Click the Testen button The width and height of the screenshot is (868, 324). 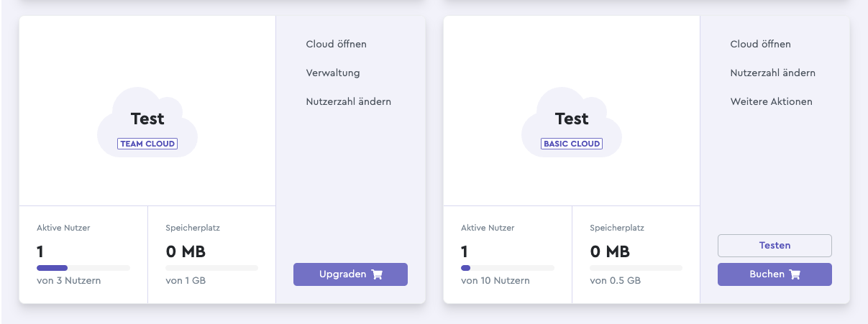click(x=775, y=246)
